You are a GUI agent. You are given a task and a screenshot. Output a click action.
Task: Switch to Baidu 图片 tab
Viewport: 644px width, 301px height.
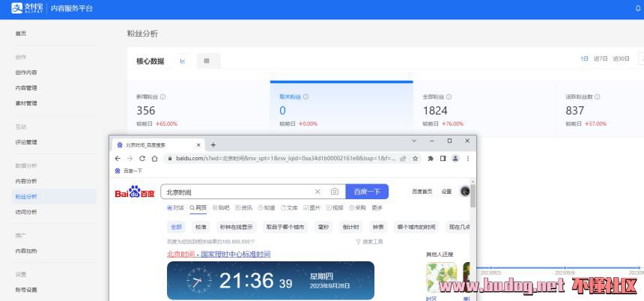[x=312, y=208]
